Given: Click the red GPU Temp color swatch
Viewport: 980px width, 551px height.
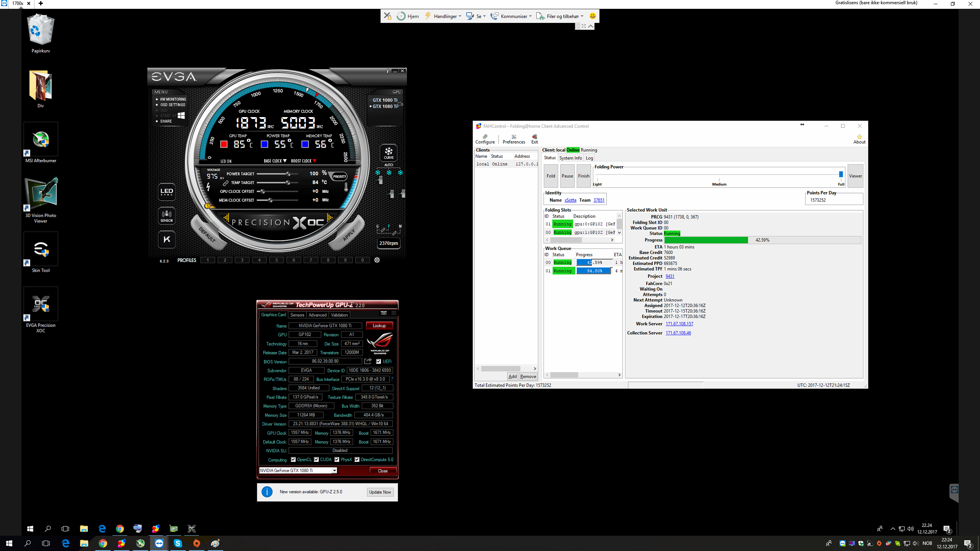Looking at the screenshot, I should click(224, 144).
